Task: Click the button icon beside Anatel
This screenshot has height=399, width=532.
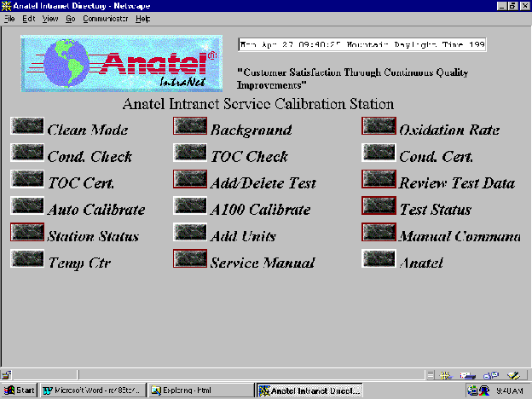Action: pyautogui.click(x=379, y=258)
